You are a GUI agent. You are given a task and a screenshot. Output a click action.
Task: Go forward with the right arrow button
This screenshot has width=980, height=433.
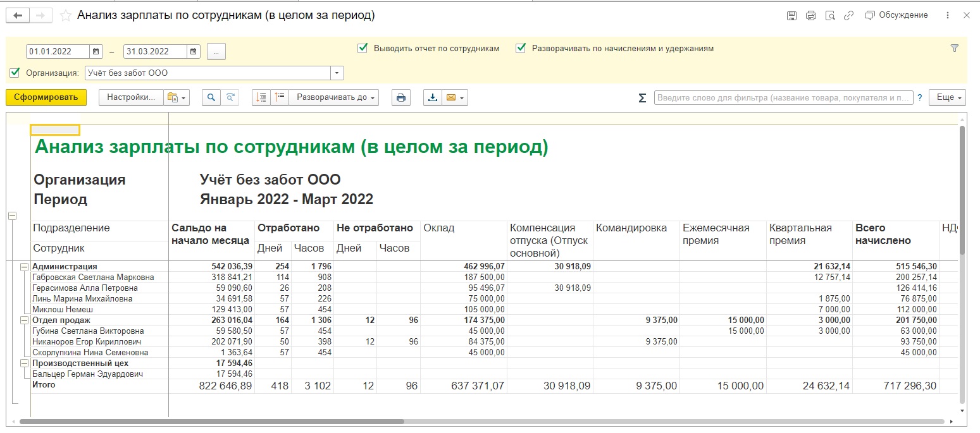(40, 15)
